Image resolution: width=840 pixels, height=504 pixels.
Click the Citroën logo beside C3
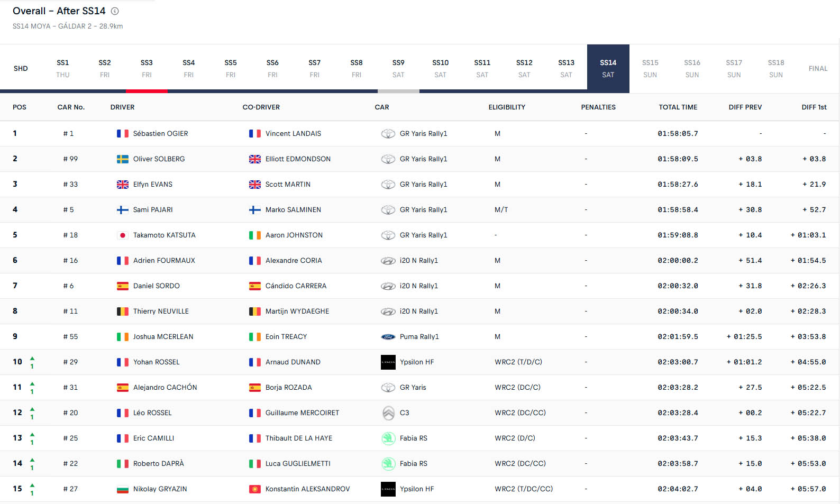[388, 413]
